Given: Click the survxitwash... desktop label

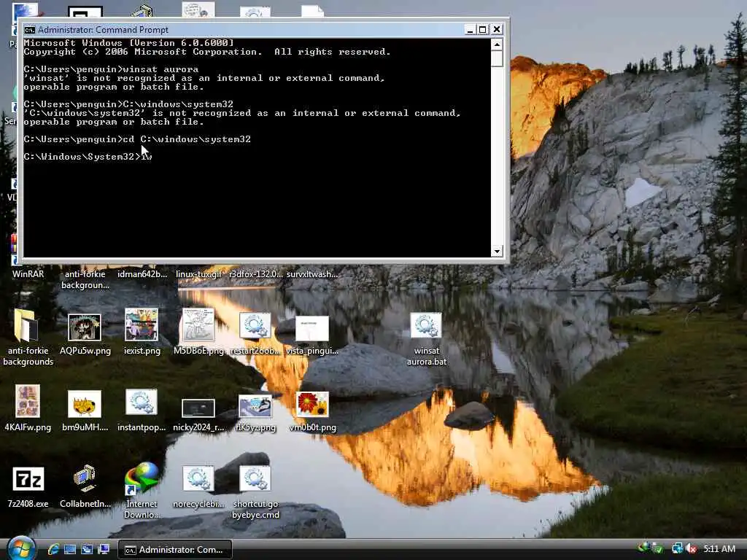Looking at the screenshot, I should tap(312, 274).
